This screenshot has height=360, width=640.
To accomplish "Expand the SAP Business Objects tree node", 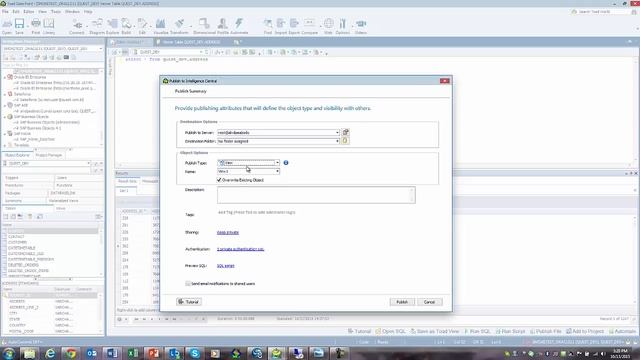I will click(x=5, y=117).
